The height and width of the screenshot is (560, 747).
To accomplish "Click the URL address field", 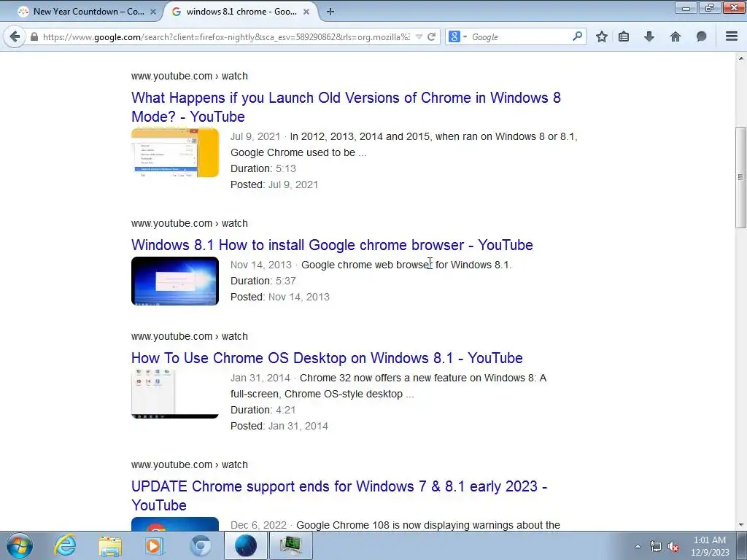I will pos(226,36).
